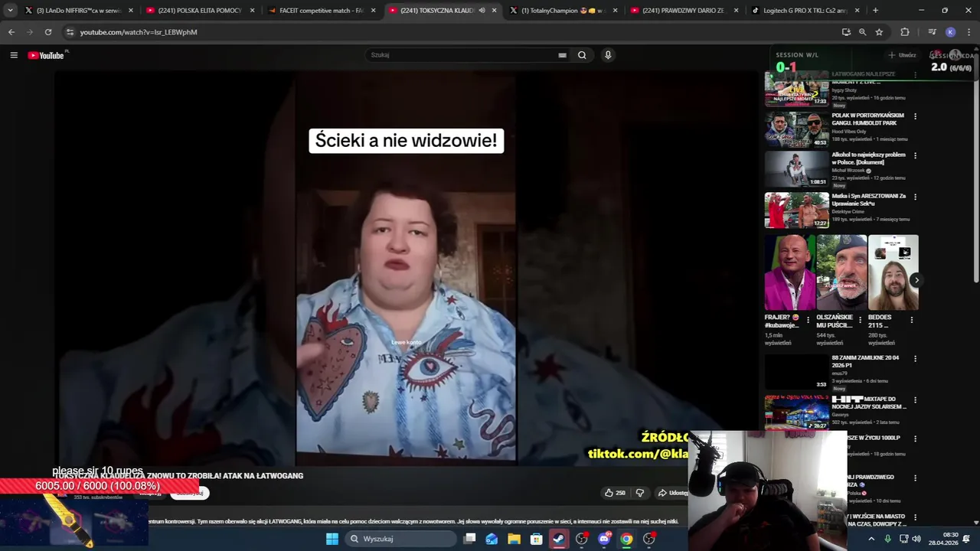Viewport: 980px width, 551px height.
Task: Open the YouTube hamburger guide menu
Action: tap(14, 55)
